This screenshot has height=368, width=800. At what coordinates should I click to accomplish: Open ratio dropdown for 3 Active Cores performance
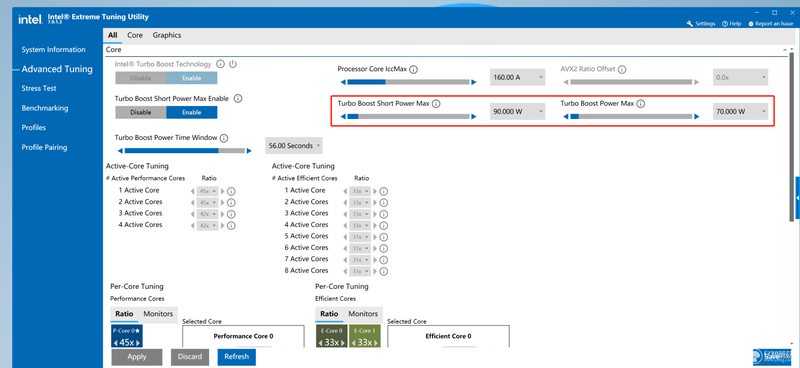click(x=209, y=214)
